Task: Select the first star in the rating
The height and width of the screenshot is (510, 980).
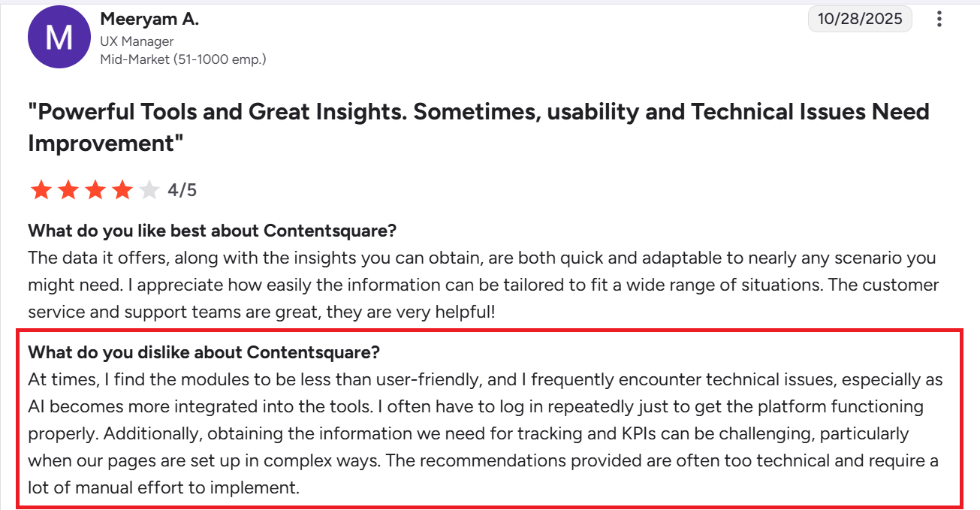Action: [x=41, y=189]
